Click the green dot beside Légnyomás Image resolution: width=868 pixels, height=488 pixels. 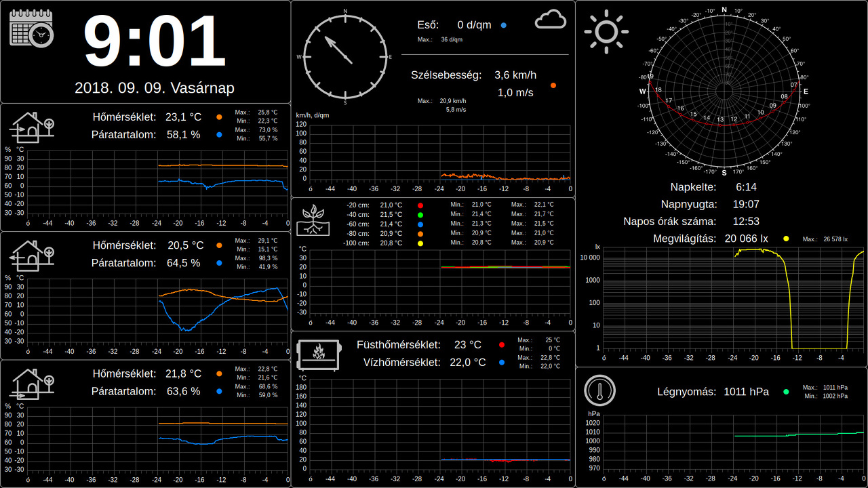787,391
